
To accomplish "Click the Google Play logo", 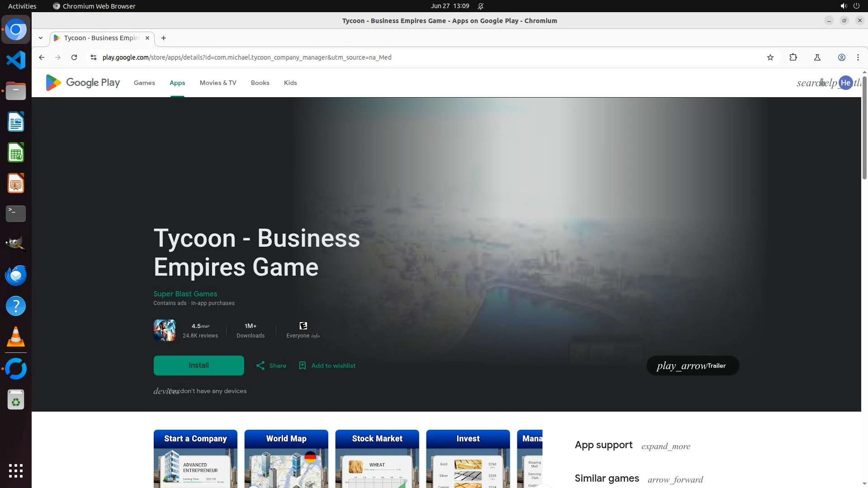I will 83,83.
